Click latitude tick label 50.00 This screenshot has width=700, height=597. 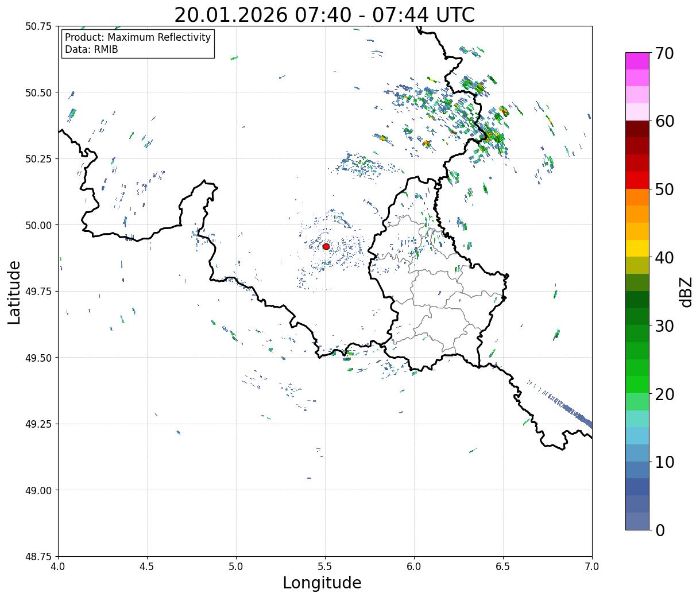(38, 225)
